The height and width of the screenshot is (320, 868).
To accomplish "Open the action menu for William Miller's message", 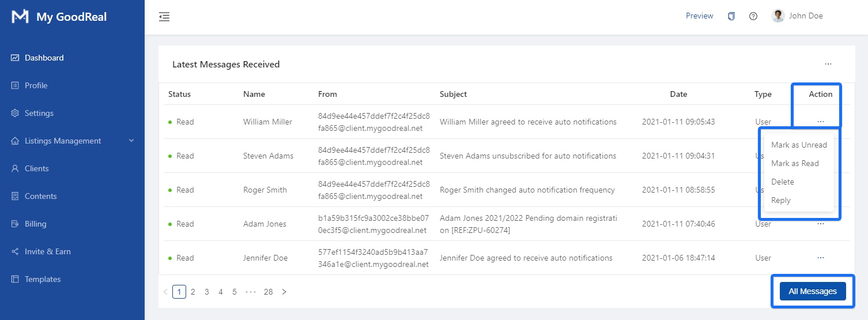I will coord(820,122).
